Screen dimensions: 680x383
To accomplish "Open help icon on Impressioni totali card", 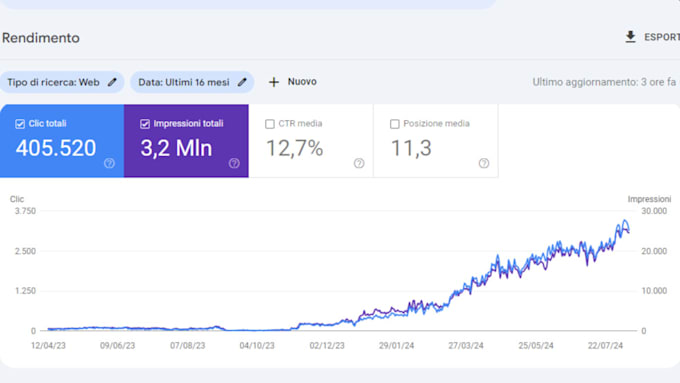I will (x=234, y=163).
